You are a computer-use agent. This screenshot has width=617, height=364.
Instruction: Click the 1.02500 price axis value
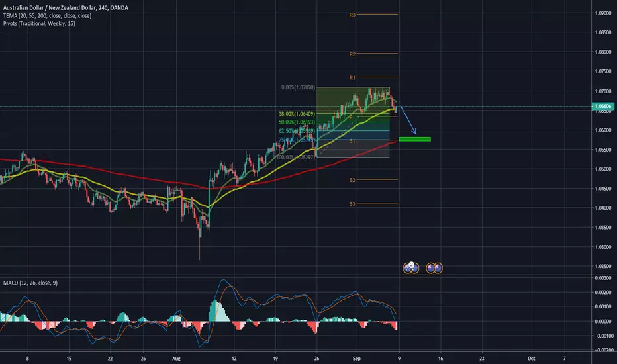click(x=603, y=267)
